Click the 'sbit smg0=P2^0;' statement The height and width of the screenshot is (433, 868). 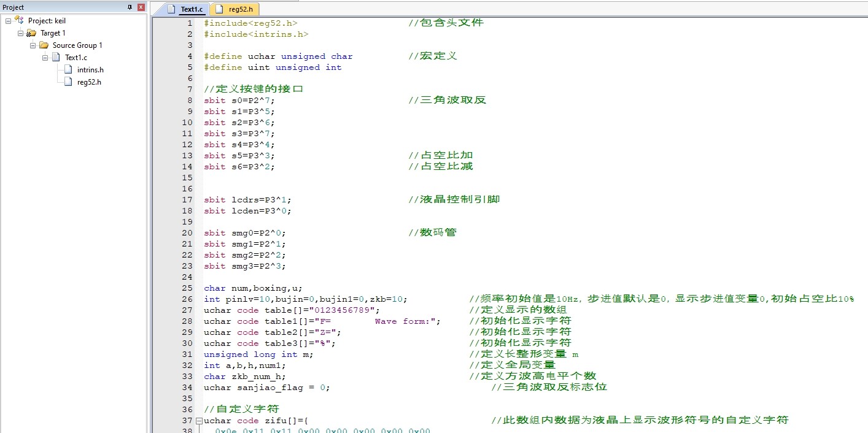pyautogui.click(x=245, y=233)
